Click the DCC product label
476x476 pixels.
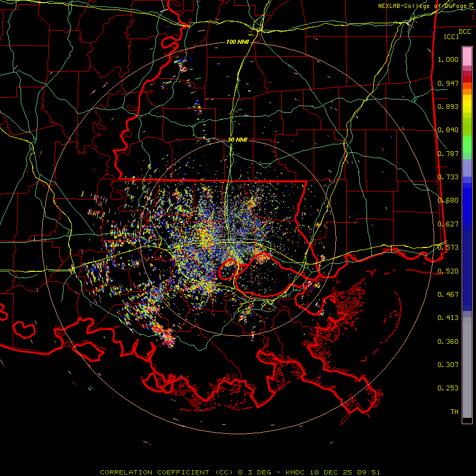[465, 32]
